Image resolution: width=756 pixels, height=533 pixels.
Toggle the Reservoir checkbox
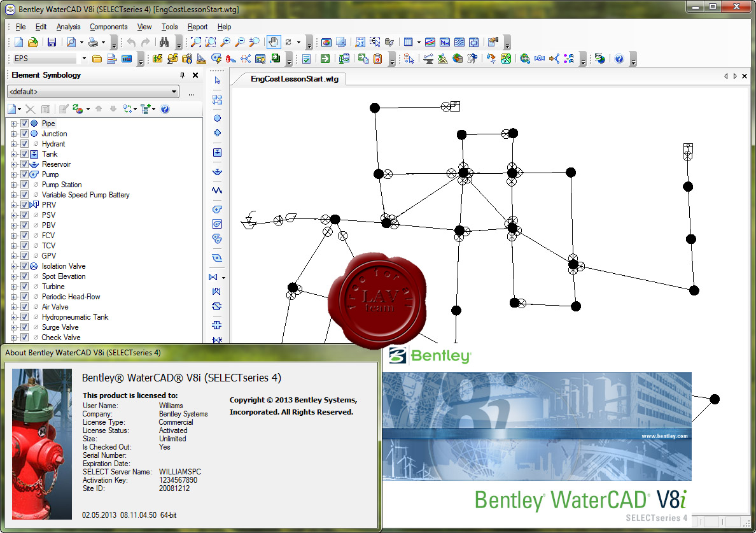click(25, 164)
